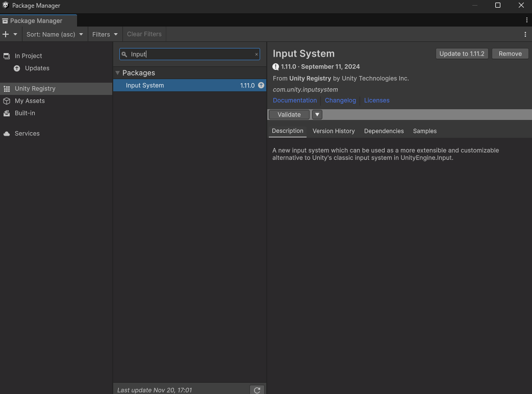Screen dimensions: 532x394
Task: Open the add package dropdown arrow
Action: (15, 34)
